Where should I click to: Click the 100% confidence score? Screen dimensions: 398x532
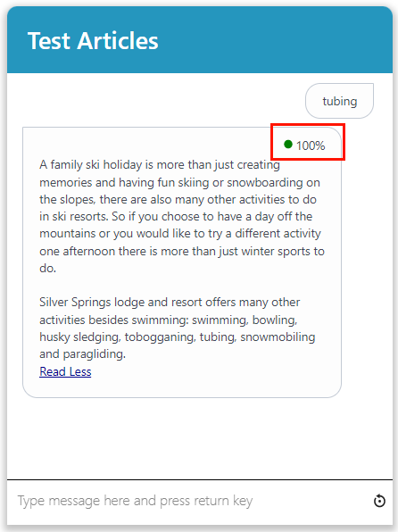[x=311, y=145]
